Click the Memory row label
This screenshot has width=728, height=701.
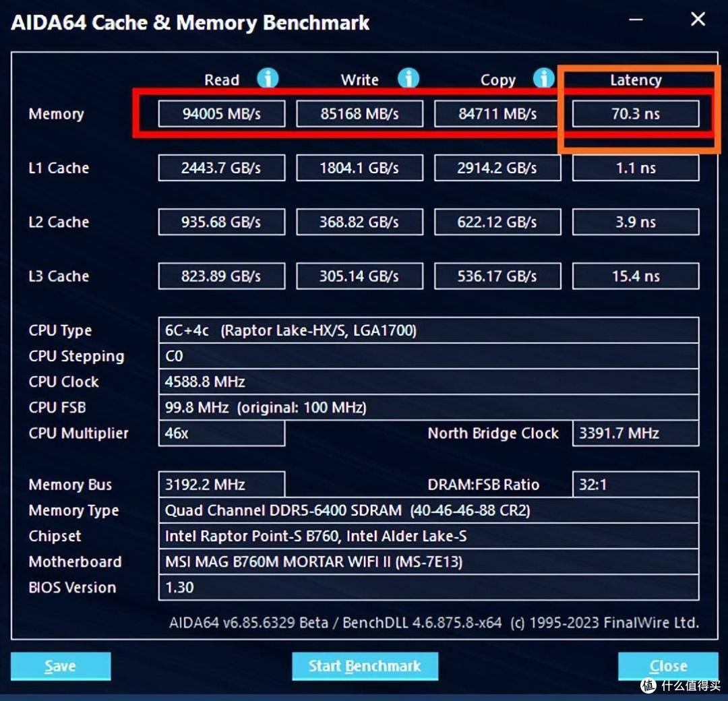click(56, 114)
